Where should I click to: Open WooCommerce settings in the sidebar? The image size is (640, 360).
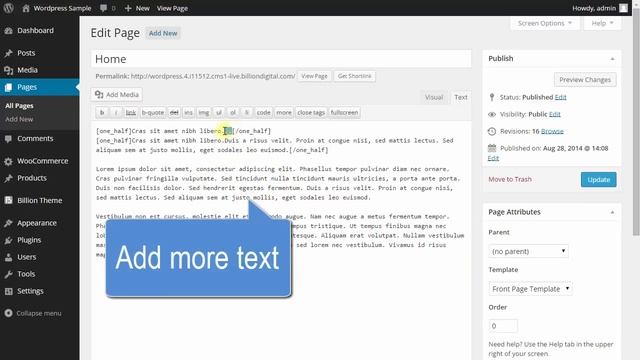[42, 161]
